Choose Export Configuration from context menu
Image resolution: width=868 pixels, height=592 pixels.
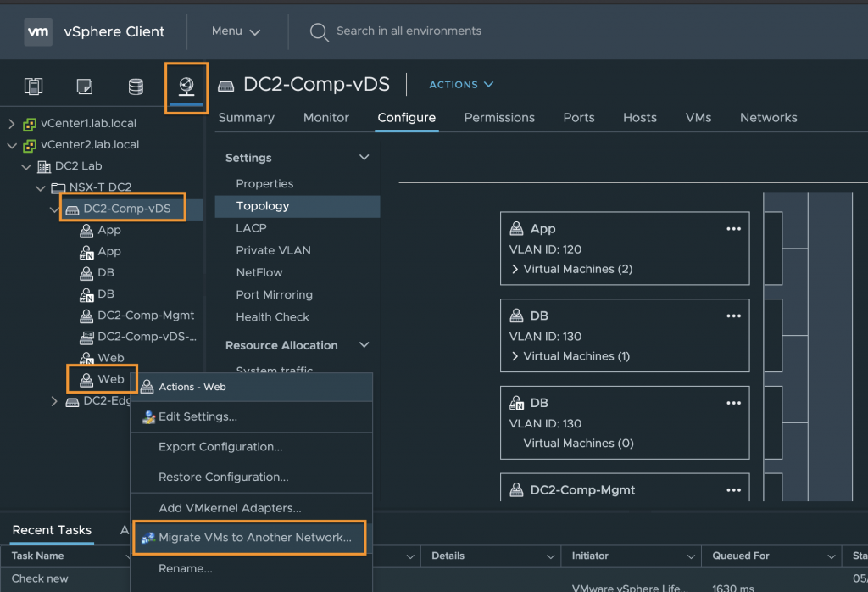tap(251, 447)
